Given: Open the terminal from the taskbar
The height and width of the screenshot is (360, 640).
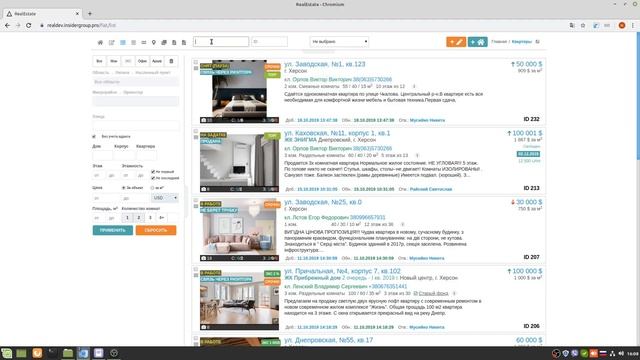Looking at the screenshot, I should tap(52, 353).
